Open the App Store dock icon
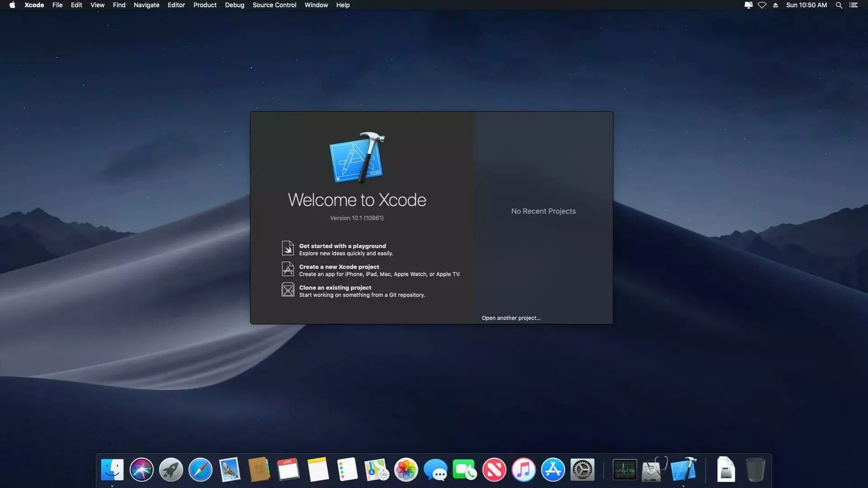 [x=553, y=469]
